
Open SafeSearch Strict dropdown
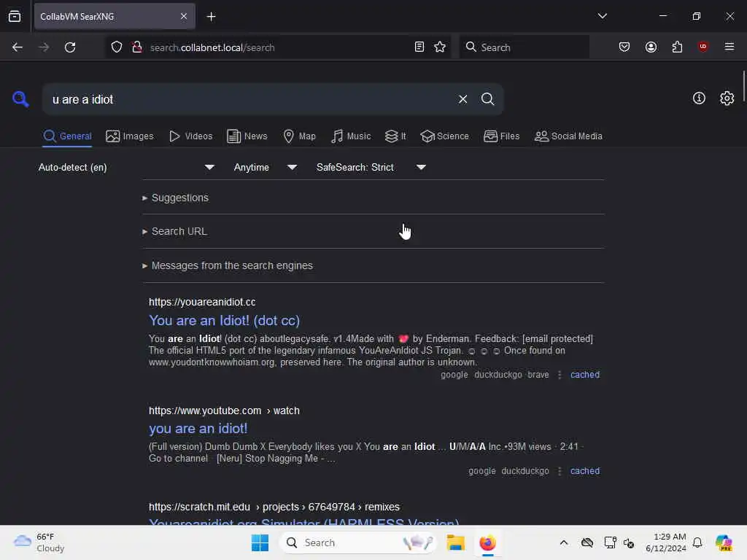point(371,167)
